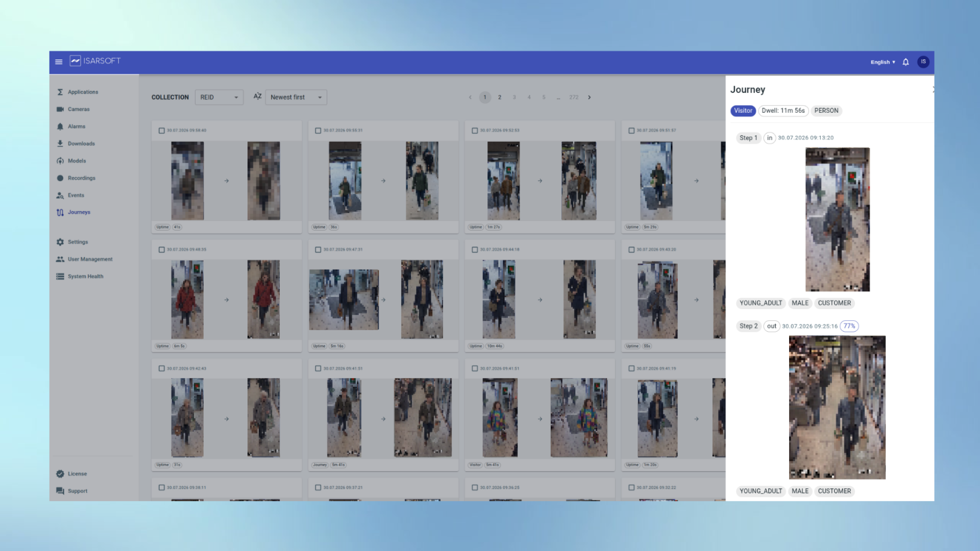Check the 09:47:31 journey card
The width and height of the screenshot is (980, 551).
[318, 250]
